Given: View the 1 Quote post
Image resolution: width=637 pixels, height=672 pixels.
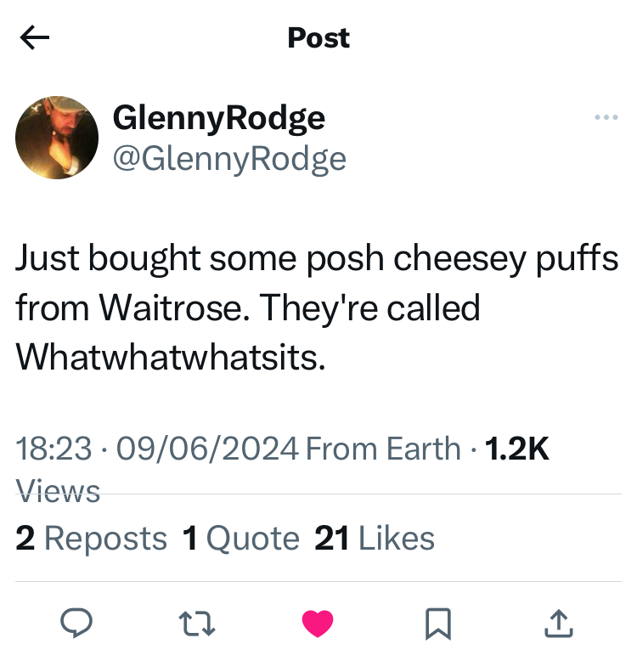Looking at the screenshot, I should click(x=240, y=539).
